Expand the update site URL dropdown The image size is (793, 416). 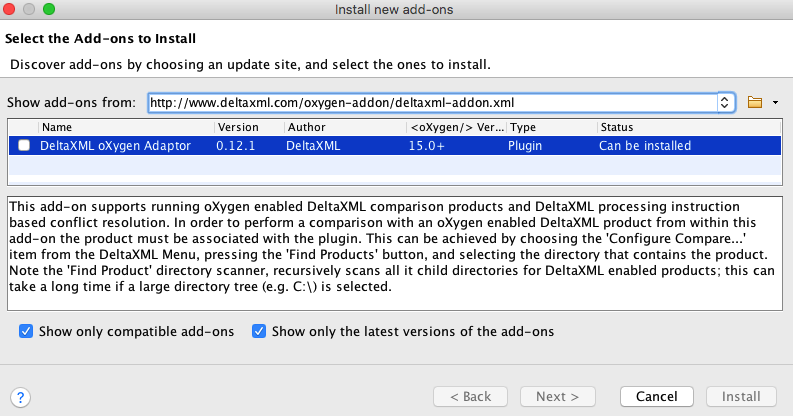tap(726, 102)
